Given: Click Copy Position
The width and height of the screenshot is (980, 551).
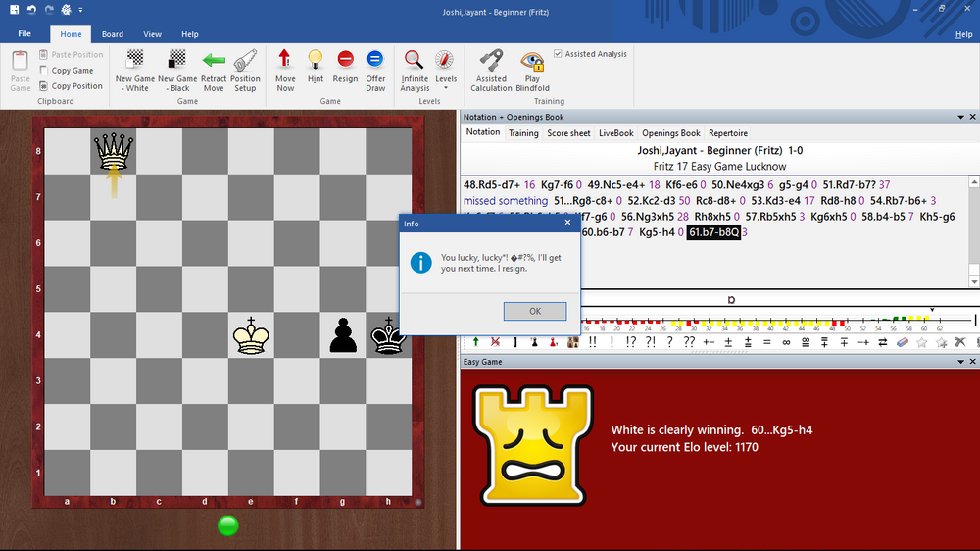Looking at the screenshot, I should pyautogui.click(x=71, y=86).
